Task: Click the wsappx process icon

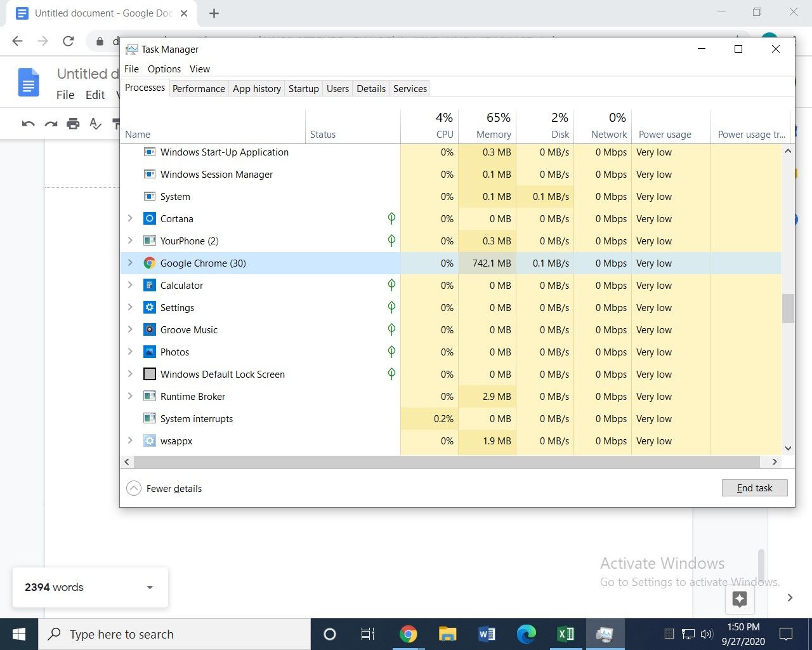Action: tap(150, 441)
